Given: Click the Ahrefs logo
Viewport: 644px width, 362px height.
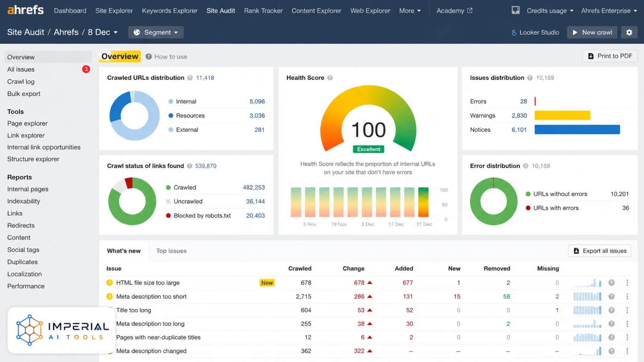Looking at the screenshot, I should (x=25, y=10).
